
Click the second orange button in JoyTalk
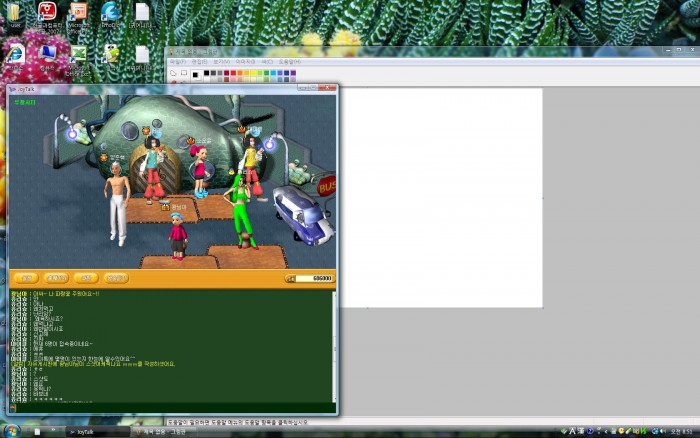pos(57,278)
